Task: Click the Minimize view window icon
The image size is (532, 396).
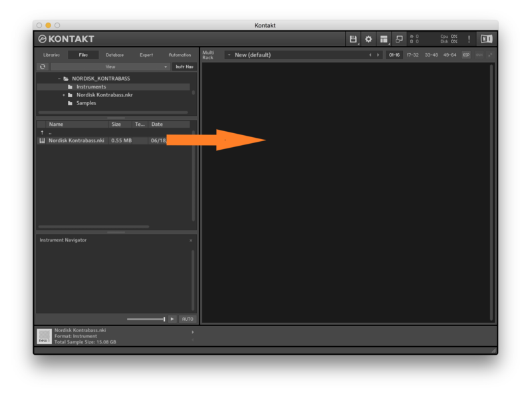Action: tap(400, 39)
